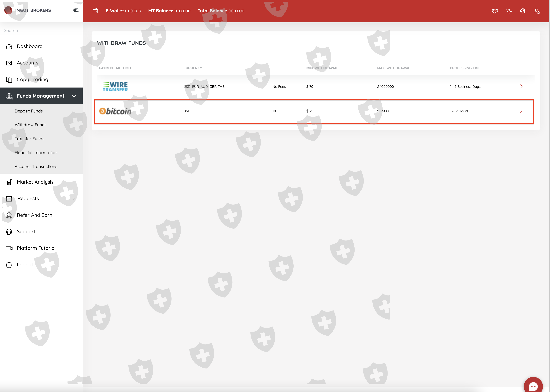The width and height of the screenshot is (550, 392).
Task: Click the handshake partnership icon
Action: [495, 11]
